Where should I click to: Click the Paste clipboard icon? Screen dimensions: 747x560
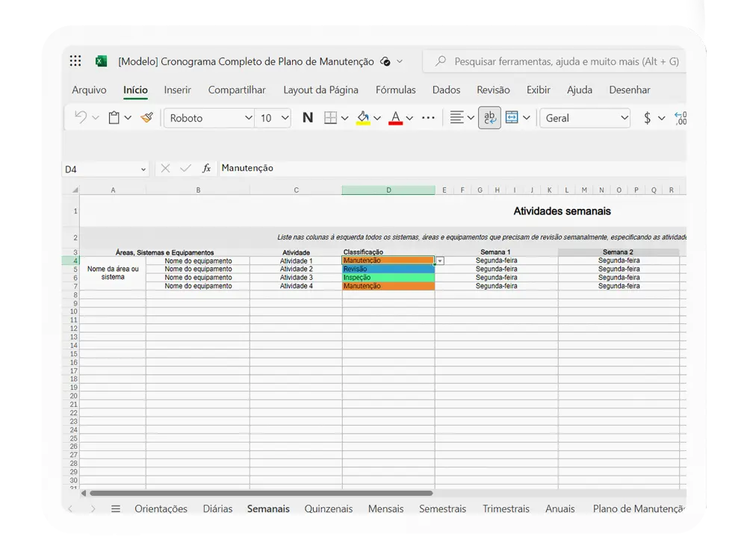114,118
